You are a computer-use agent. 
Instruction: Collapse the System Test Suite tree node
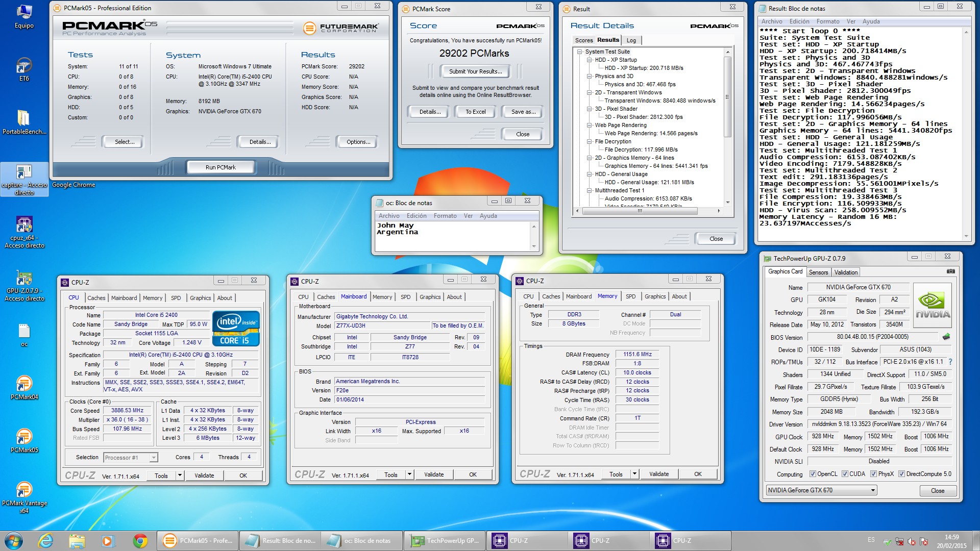(579, 52)
